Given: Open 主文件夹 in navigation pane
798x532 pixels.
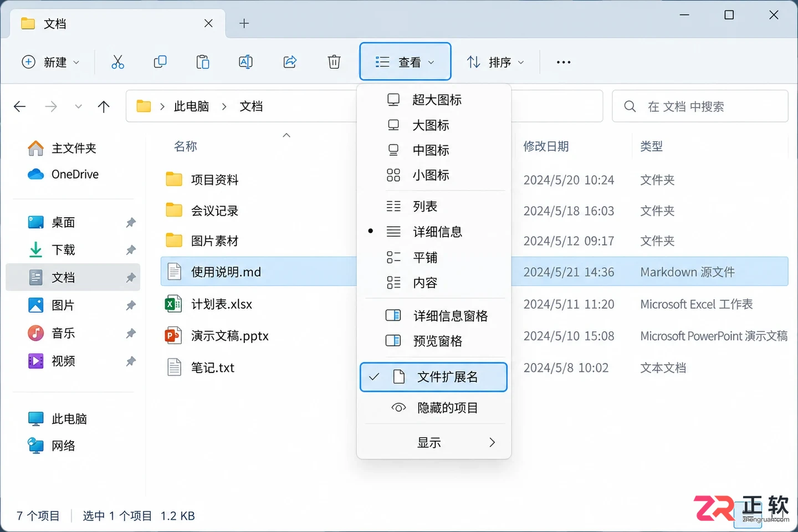Looking at the screenshot, I should (73, 148).
